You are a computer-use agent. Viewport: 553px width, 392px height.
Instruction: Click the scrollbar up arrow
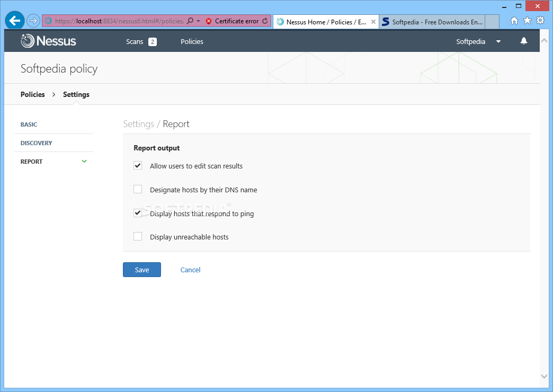[544, 41]
